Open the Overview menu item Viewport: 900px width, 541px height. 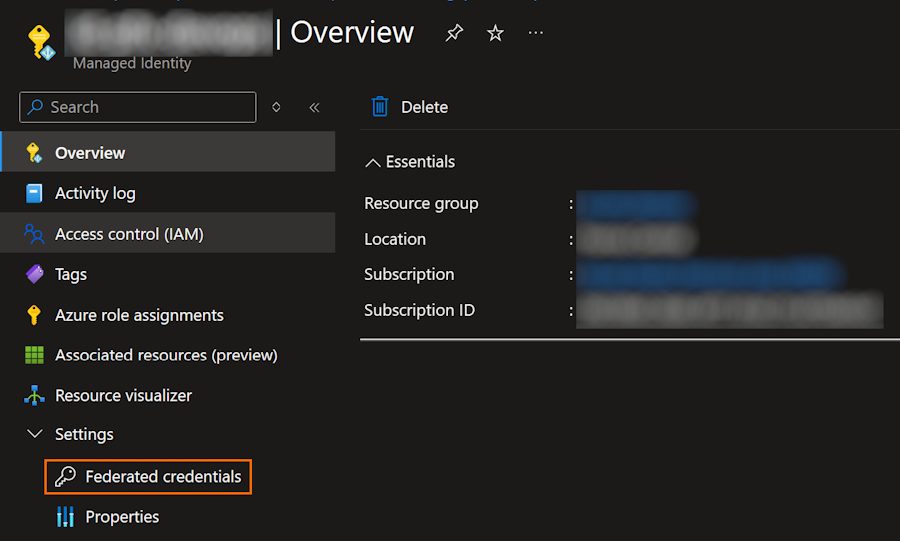[x=168, y=152]
